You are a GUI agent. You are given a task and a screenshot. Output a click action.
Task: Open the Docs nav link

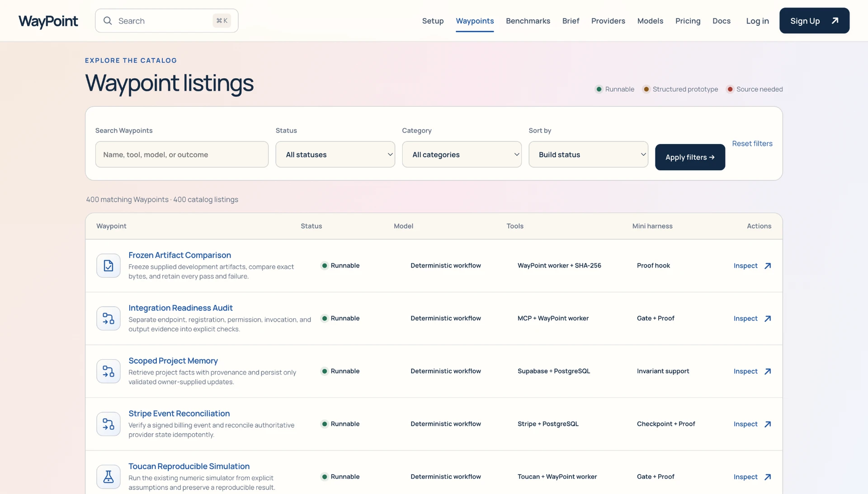722,21
